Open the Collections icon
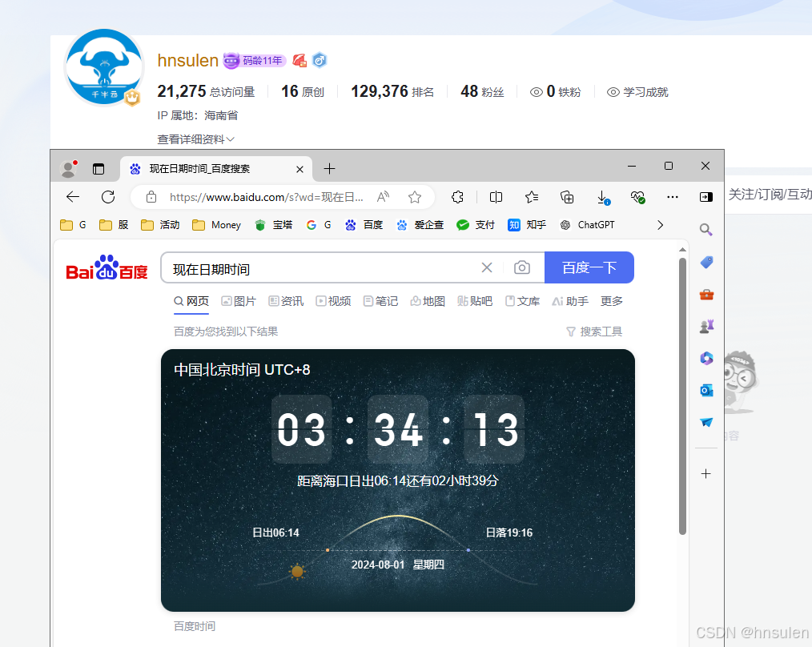812x647 pixels. point(567,197)
